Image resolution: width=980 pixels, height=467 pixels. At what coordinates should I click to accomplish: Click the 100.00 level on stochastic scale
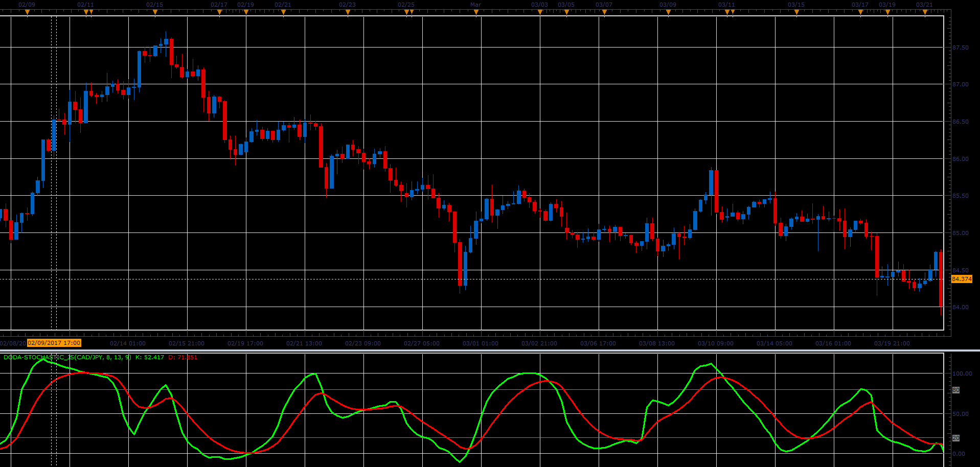(962, 373)
